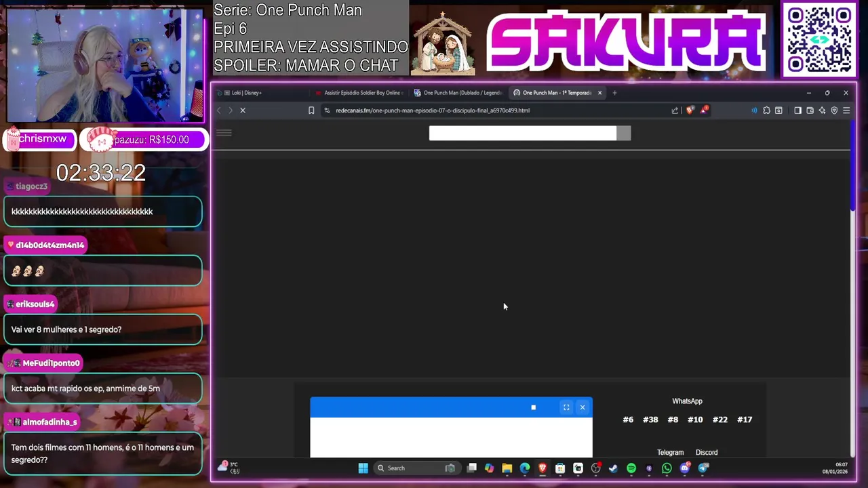Open Steam from the taskbar
Screen dimensions: 868x488
coord(614,468)
